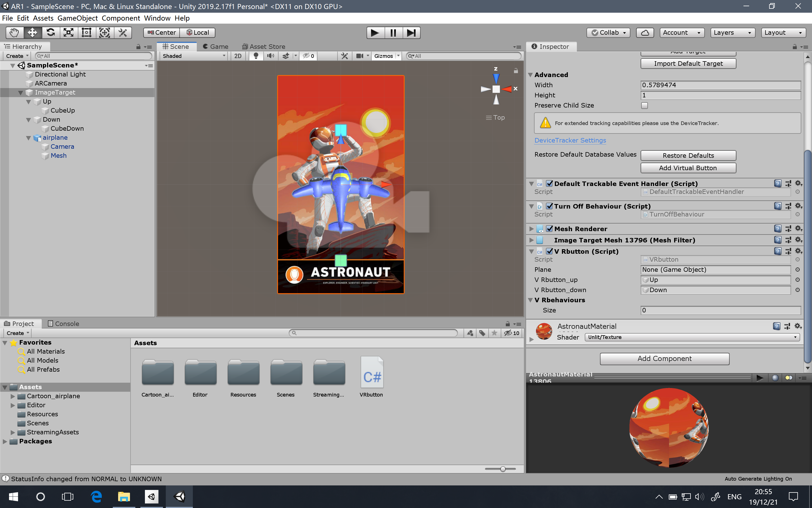Viewport: 812px width, 508px height.
Task: Open Create dropdown in Hierarchy
Action: point(17,56)
